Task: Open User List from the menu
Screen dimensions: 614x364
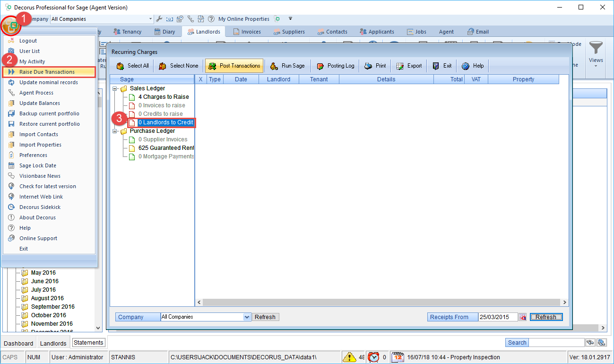Action: click(x=50, y=51)
